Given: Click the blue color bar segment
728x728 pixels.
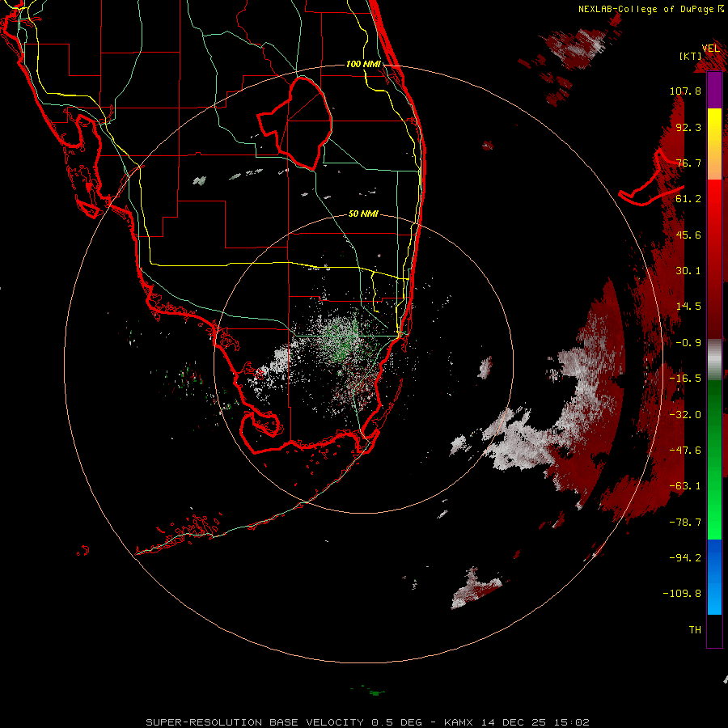Looking at the screenshot, I should click(714, 577).
